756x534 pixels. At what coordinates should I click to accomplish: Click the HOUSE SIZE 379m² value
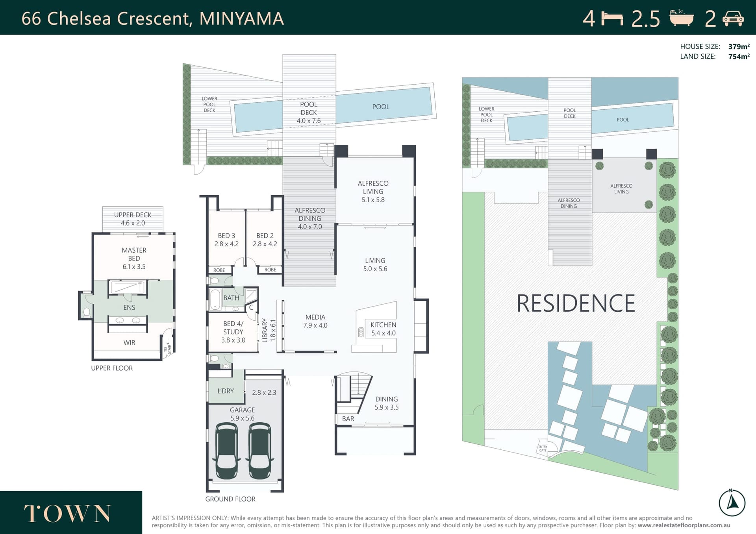click(739, 46)
